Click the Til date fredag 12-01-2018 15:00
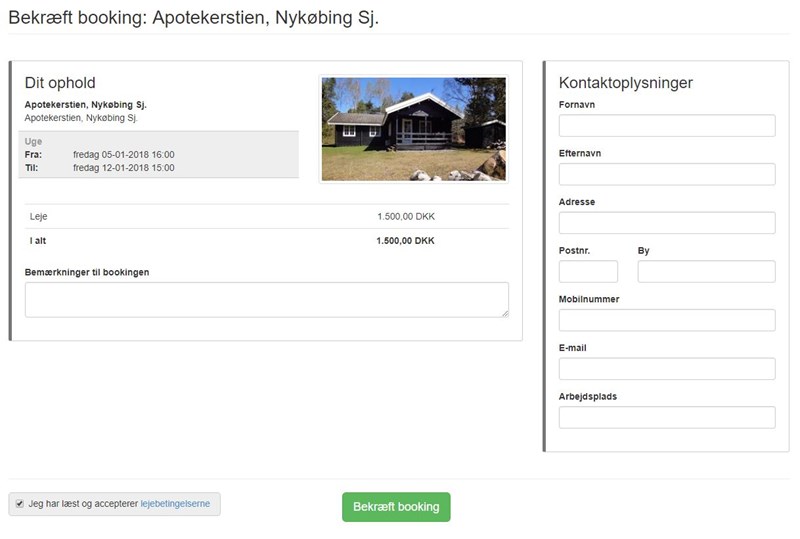 [124, 168]
